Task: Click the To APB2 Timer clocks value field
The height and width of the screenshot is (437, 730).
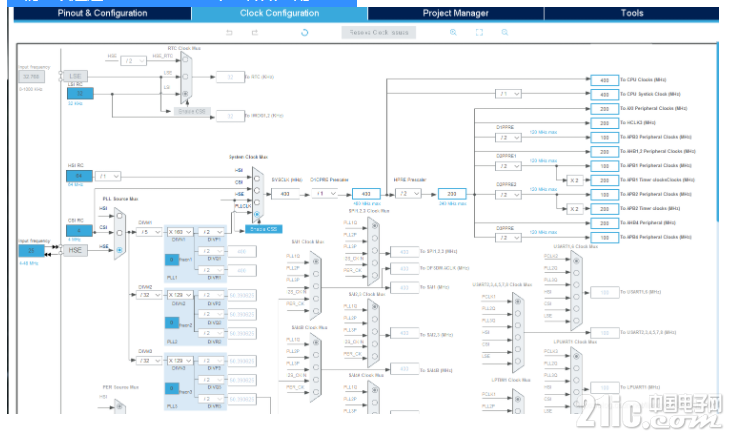Action: (604, 209)
